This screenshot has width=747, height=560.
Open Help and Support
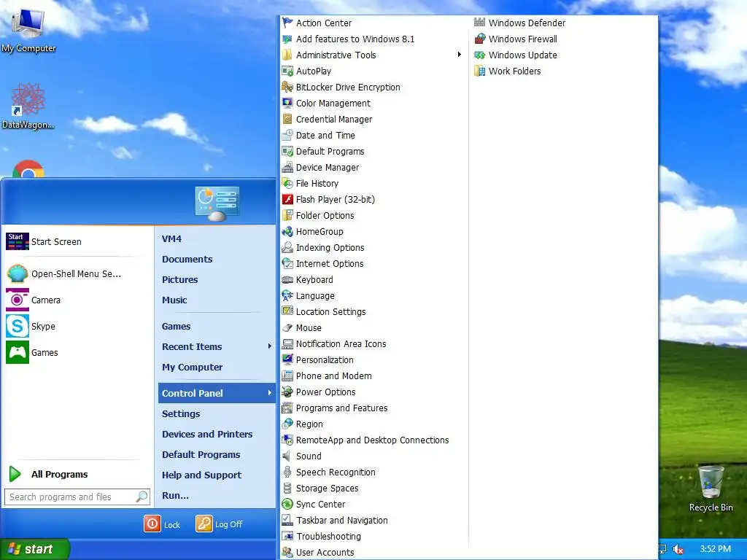(x=201, y=475)
